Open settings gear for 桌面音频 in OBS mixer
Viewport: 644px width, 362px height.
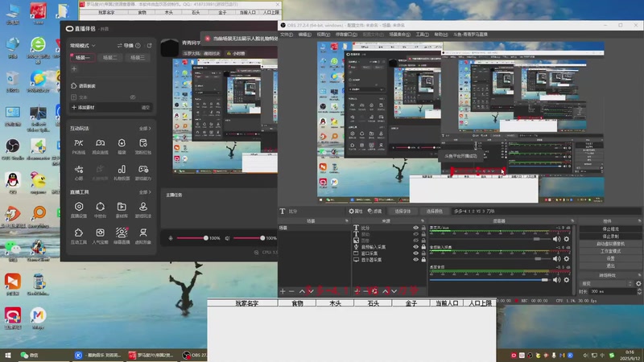coord(567,280)
